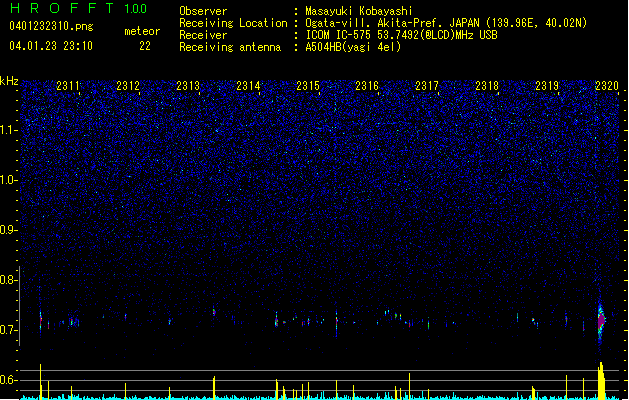Click the 2316 time marker
629x400 pixels.
tap(367, 85)
